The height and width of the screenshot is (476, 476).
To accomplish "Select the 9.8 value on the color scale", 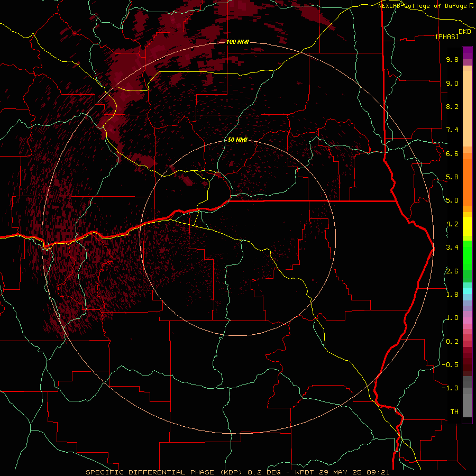I will pyautogui.click(x=452, y=59).
